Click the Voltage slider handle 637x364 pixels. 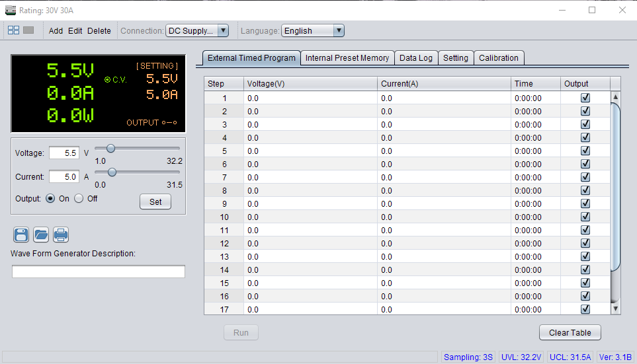click(x=110, y=149)
